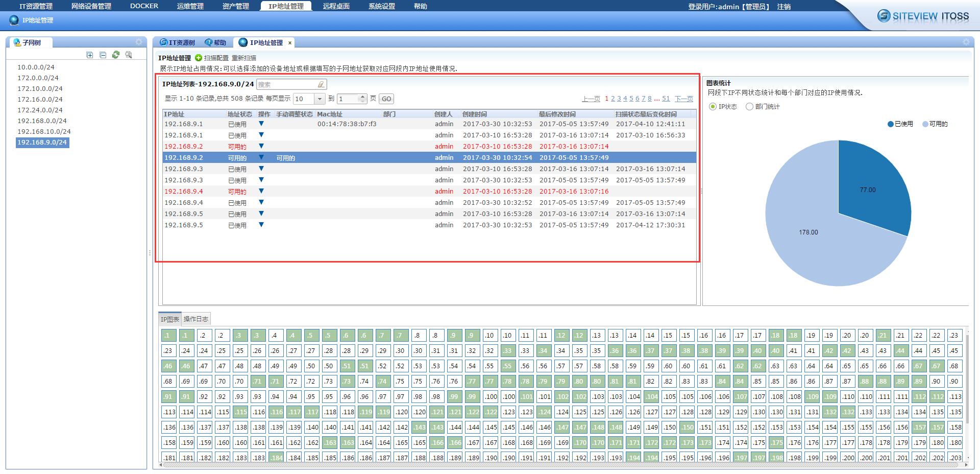980x474 pixels.
Task: Open the 系统设置 menu
Action: click(x=382, y=6)
